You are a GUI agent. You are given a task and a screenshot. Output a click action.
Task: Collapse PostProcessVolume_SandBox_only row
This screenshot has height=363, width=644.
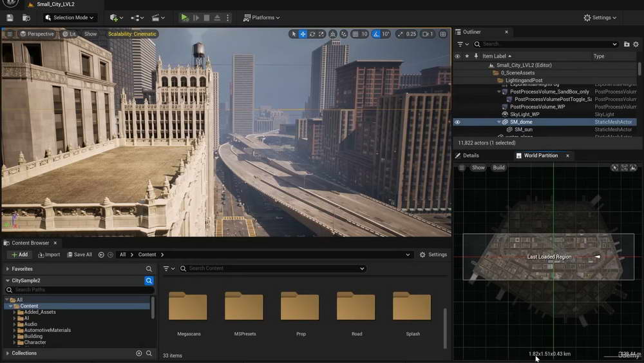(498, 92)
